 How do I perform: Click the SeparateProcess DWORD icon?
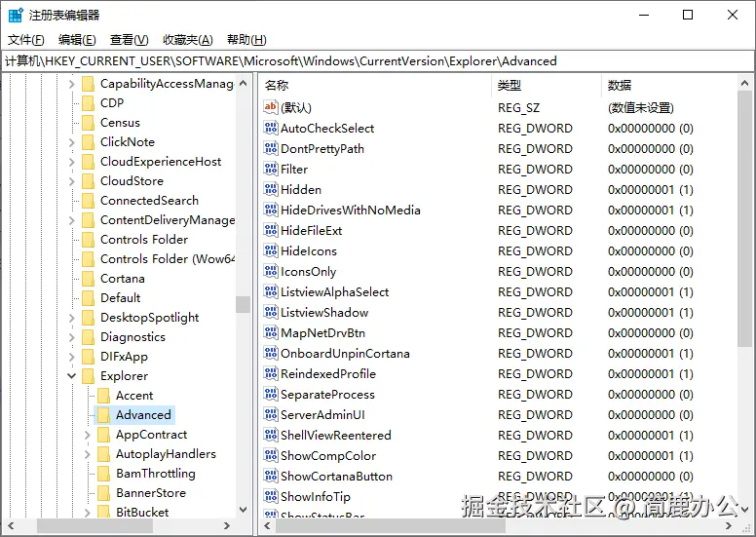point(271,394)
